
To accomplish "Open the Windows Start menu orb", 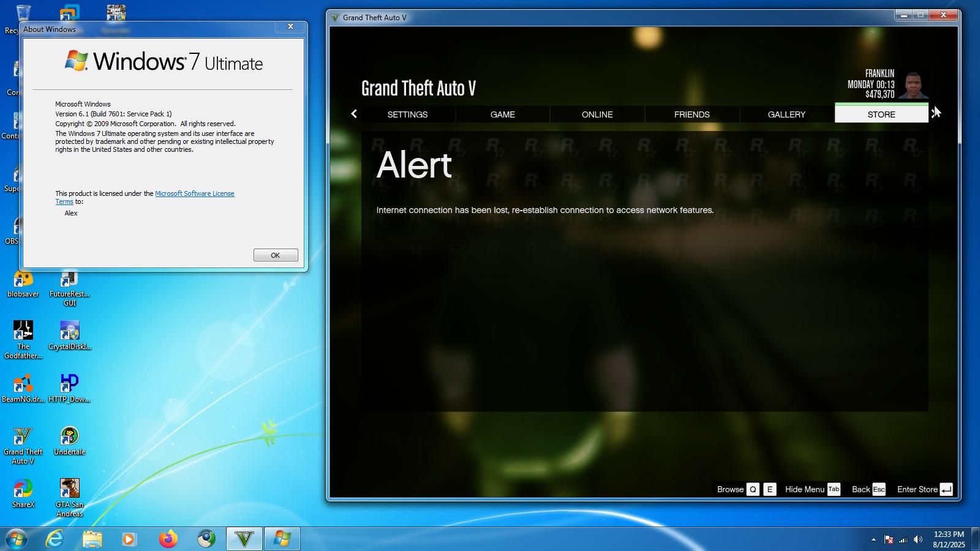I will [17, 539].
